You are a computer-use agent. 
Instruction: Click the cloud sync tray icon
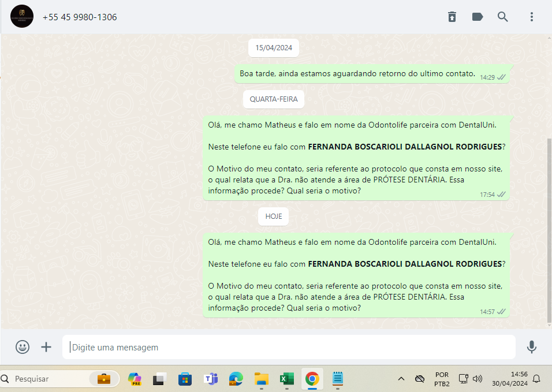[x=420, y=379]
